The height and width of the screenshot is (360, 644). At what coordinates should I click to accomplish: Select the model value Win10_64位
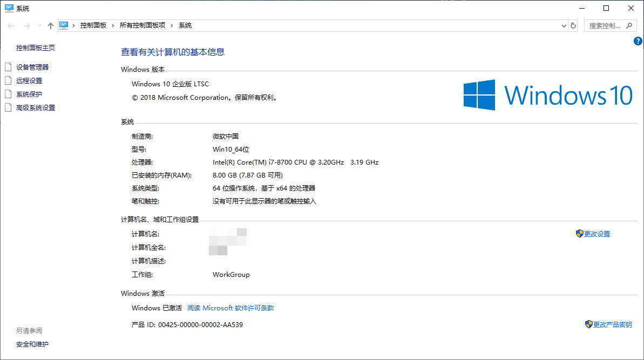pos(231,150)
